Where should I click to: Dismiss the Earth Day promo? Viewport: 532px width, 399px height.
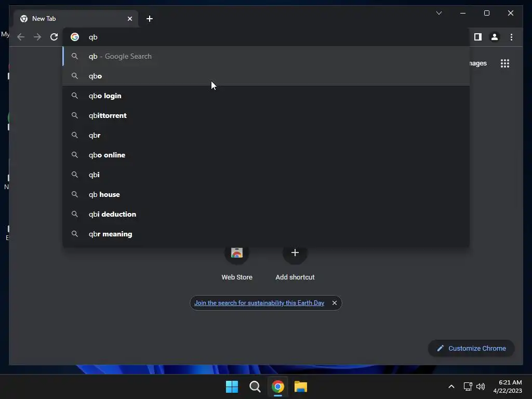(x=335, y=303)
